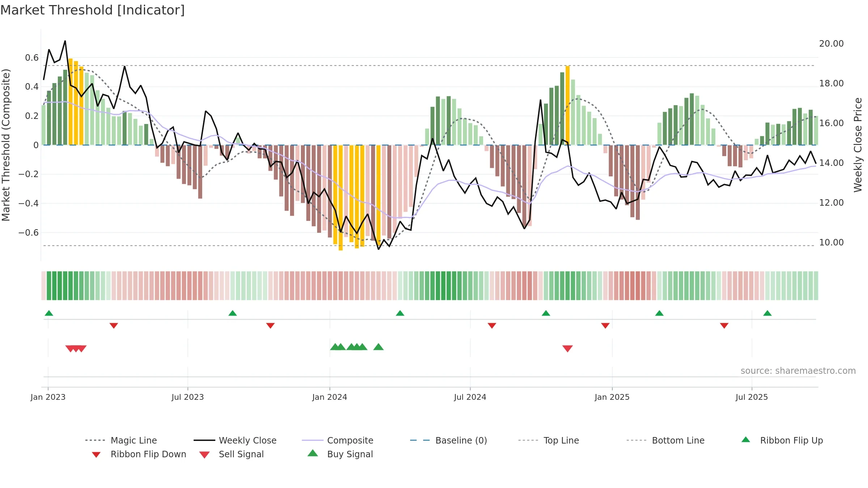Toggle the Ribbon Flip Down legend entry
The height and width of the screenshot is (488, 868).
tap(139, 454)
